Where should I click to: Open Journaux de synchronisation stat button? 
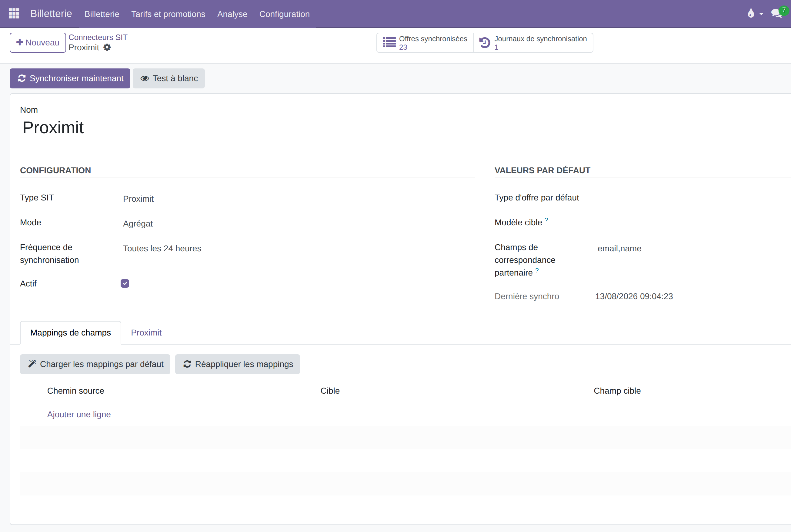point(533,43)
